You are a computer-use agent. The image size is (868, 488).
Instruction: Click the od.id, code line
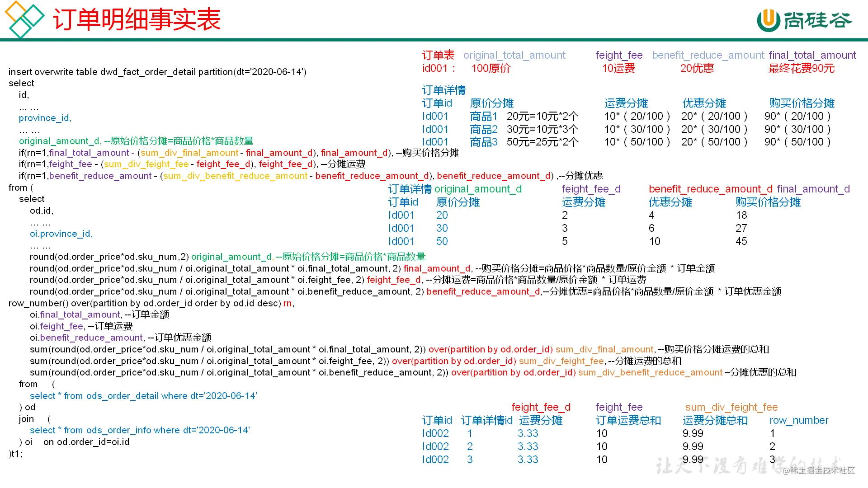[42, 211]
